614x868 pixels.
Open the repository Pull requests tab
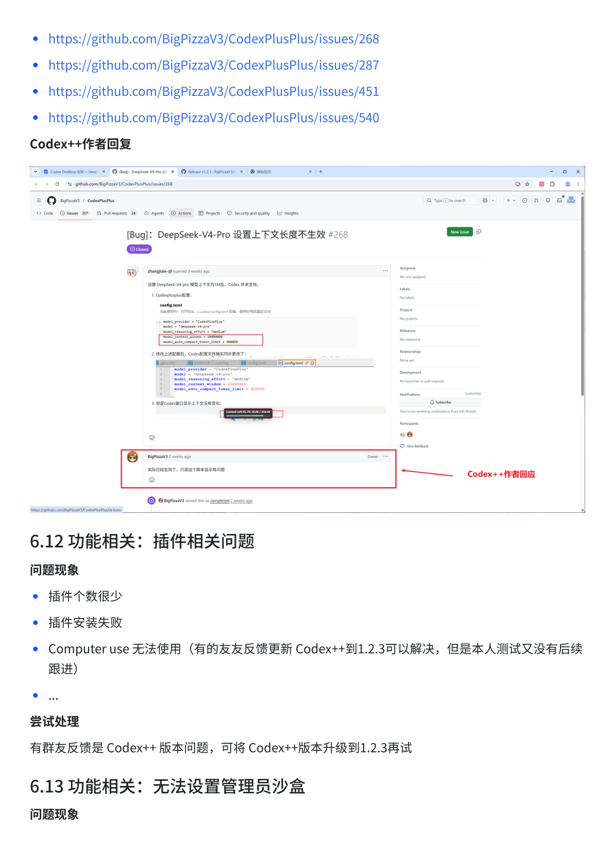[x=116, y=213]
